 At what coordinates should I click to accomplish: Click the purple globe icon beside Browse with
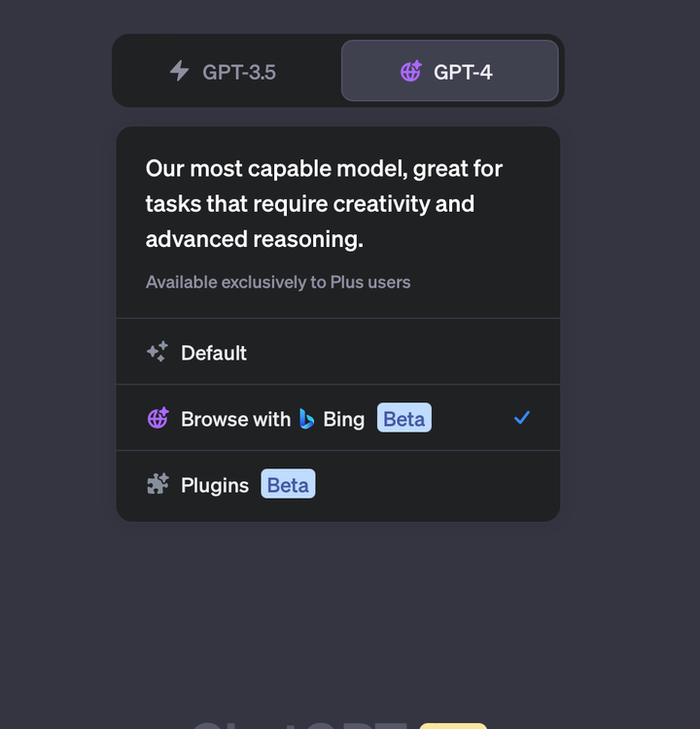pos(157,418)
